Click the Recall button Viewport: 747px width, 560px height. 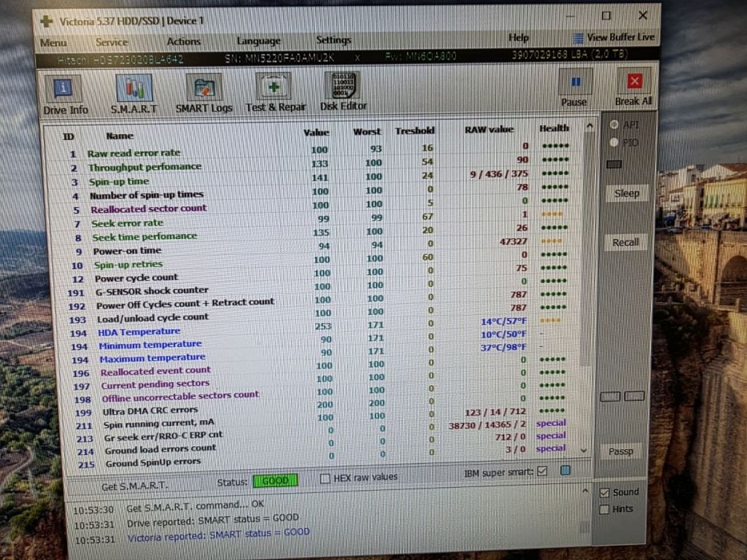(625, 242)
